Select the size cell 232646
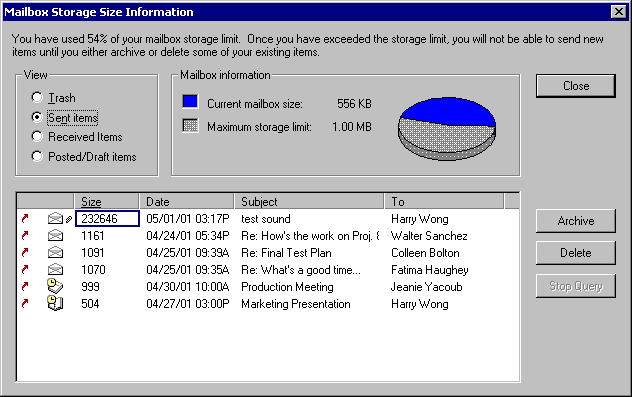 point(107,219)
